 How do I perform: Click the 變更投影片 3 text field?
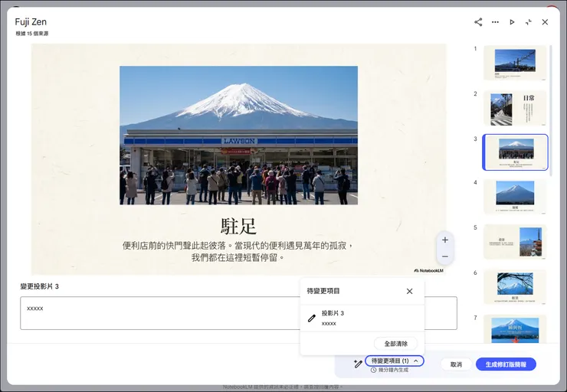[238, 313]
